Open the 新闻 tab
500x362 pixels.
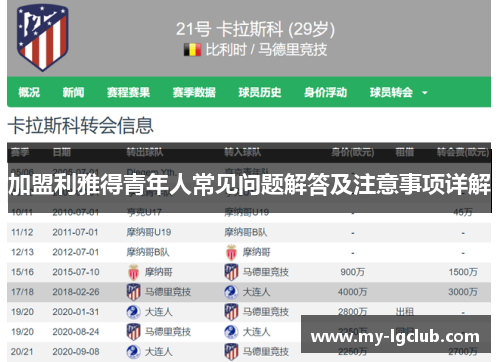tap(73, 92)
